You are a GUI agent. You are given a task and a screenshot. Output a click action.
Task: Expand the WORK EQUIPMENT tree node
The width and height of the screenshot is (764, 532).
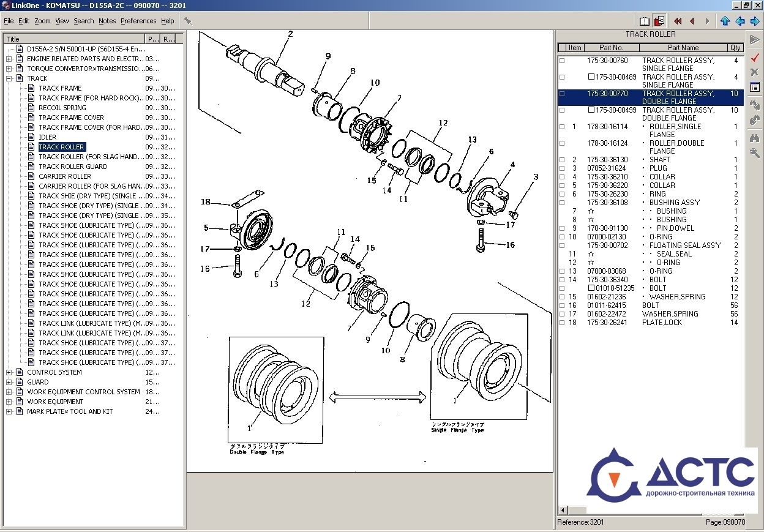tap(9, 402)
